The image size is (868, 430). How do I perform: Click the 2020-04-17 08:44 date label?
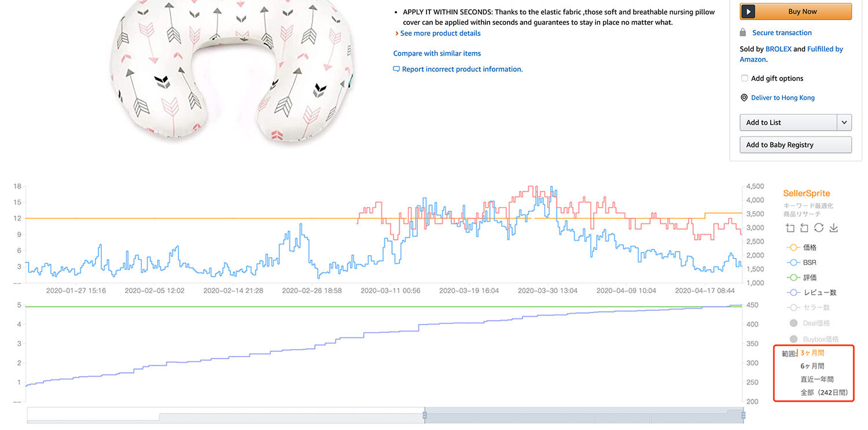705,291
